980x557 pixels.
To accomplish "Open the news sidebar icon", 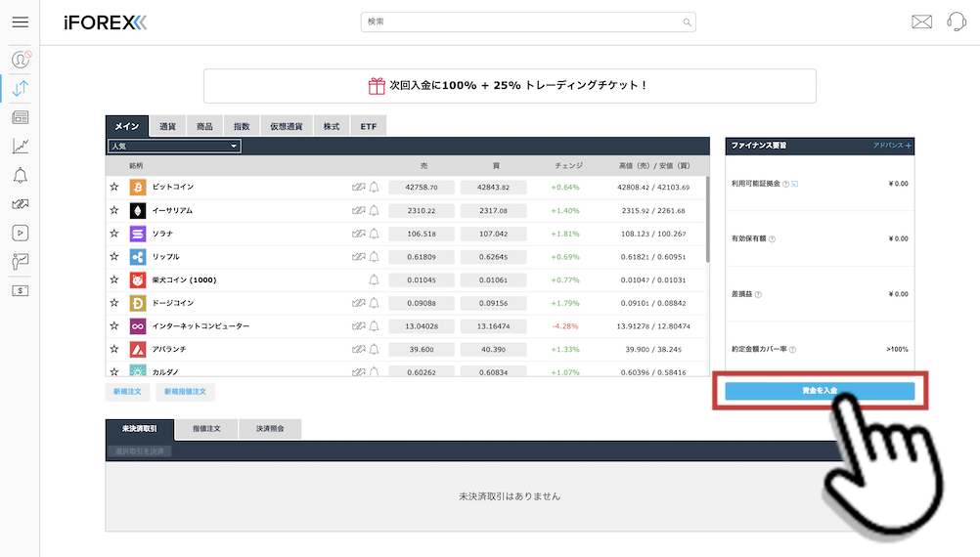I will pyautogui.click(x=20, y=117).
